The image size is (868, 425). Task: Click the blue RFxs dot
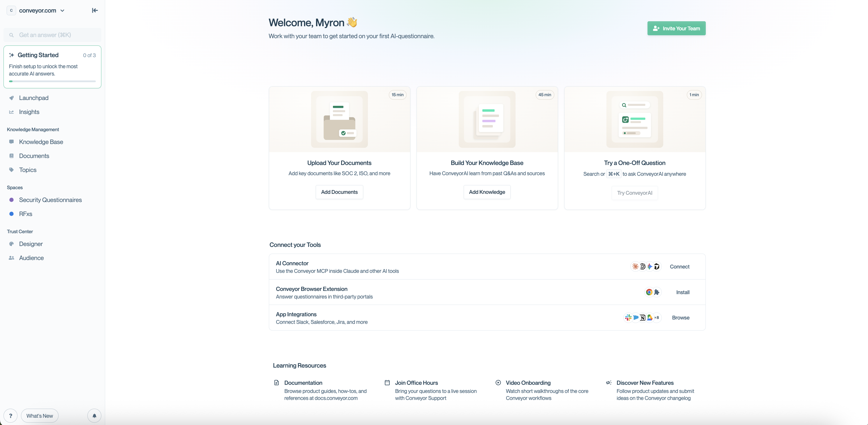click(11, 214)
